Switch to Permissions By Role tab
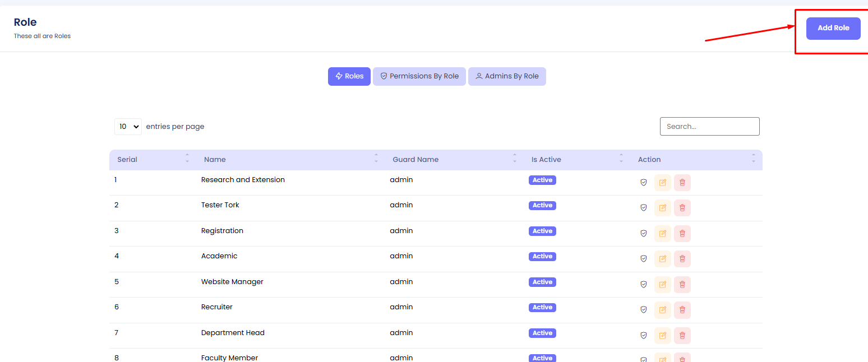The width and height of the screenshot is (868, 362). point(419,76)
